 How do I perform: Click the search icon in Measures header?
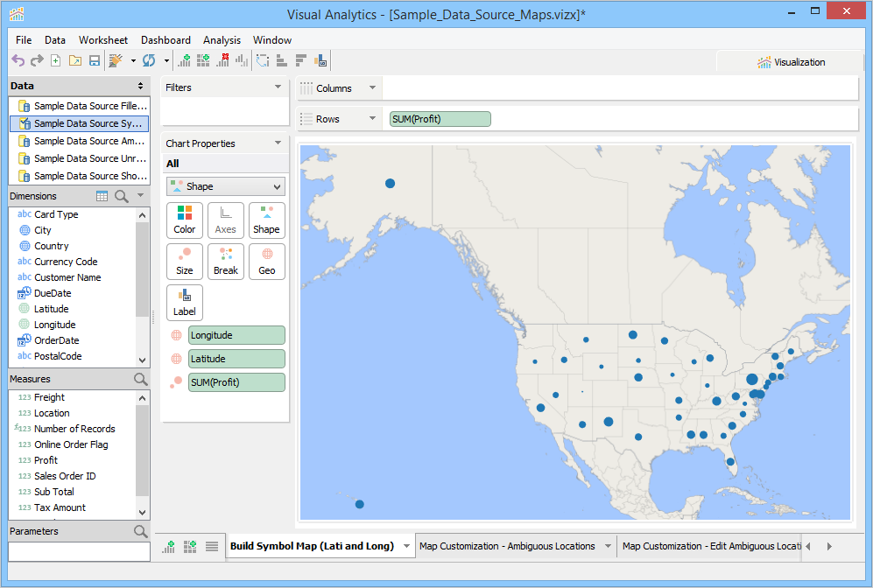[x=140, y=380]
